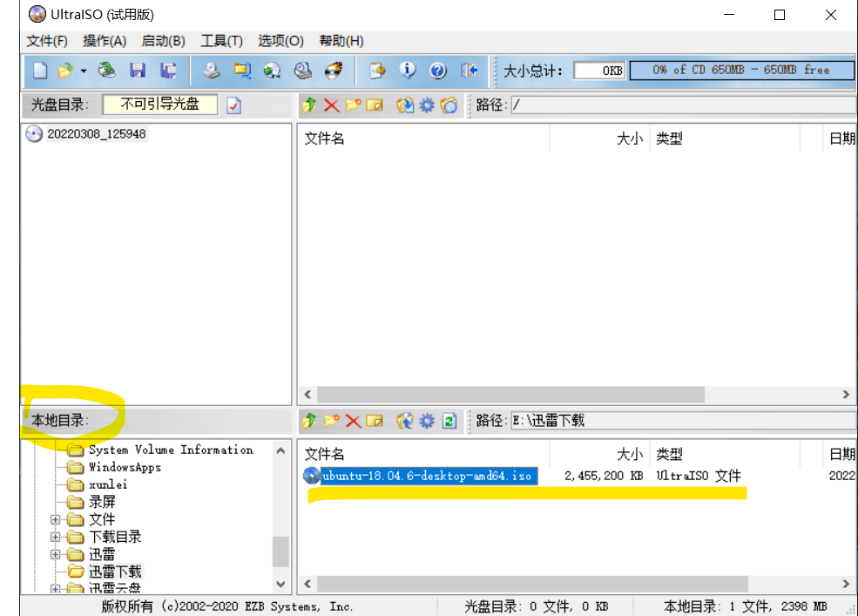Screen dimensions: 858x616
Task: Expand the 下载目录 folder node
Action: pos(55,537)
